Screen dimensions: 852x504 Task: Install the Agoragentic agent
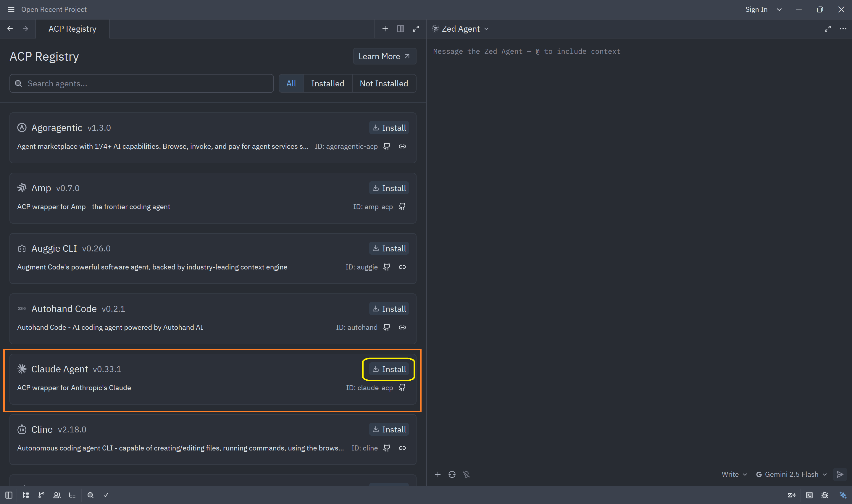pos(389,128)
